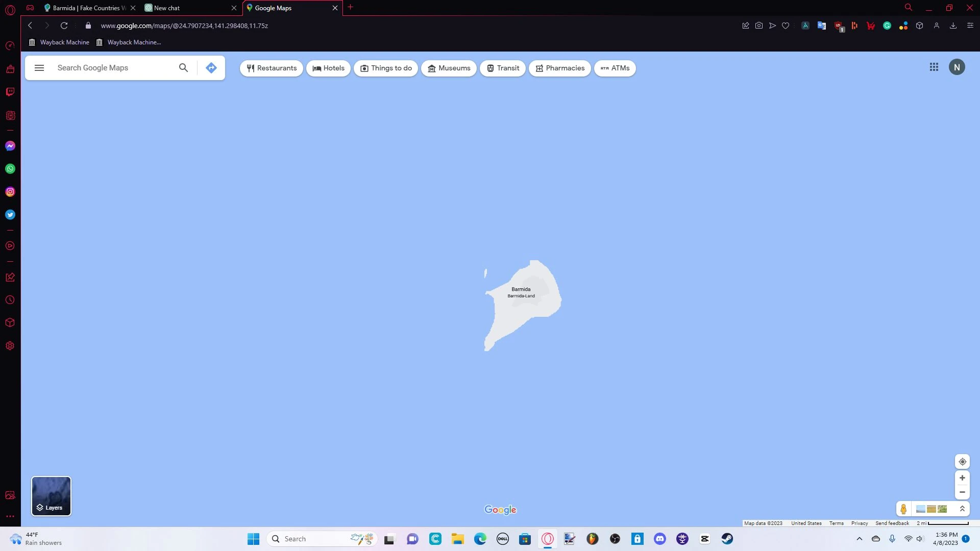
Task: Show hidden system tray icons
Action: click(860, 539)
